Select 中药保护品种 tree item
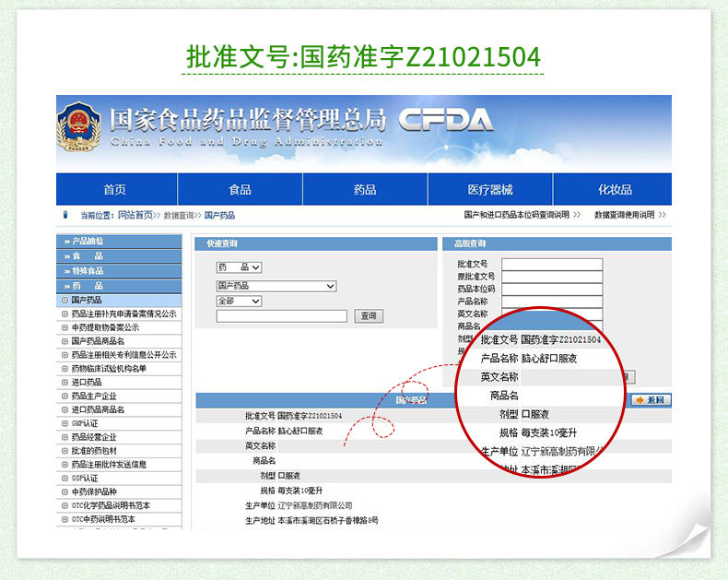The image size is (728, 580). pos(94,491)
